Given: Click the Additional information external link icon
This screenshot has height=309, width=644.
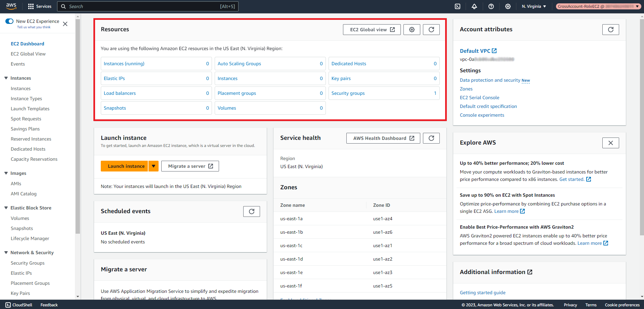Looking at the screenshot, I should pyautogui.click(x=530, y=272).
